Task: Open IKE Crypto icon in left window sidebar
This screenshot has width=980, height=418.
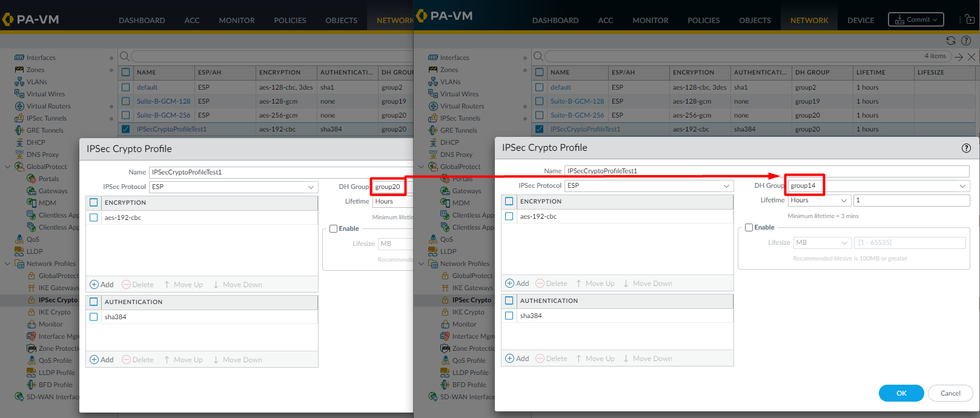Action: [x=31, y=312]
